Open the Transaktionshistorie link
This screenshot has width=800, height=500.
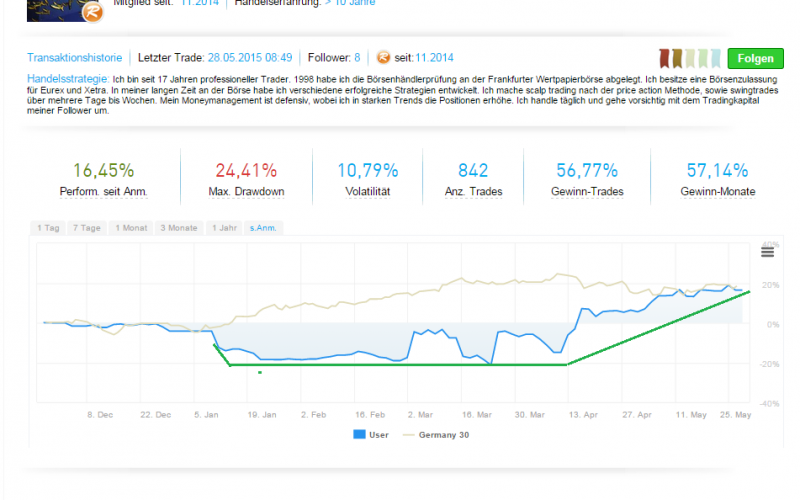click(x=73, y=57)
